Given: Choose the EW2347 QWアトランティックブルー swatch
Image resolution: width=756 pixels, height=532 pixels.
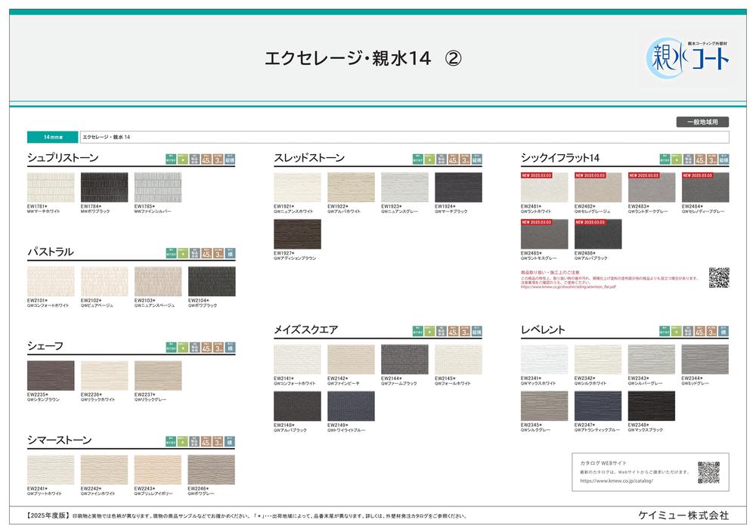Looking at the screenshot, I should pyautogui.click(x=598, y=407).
